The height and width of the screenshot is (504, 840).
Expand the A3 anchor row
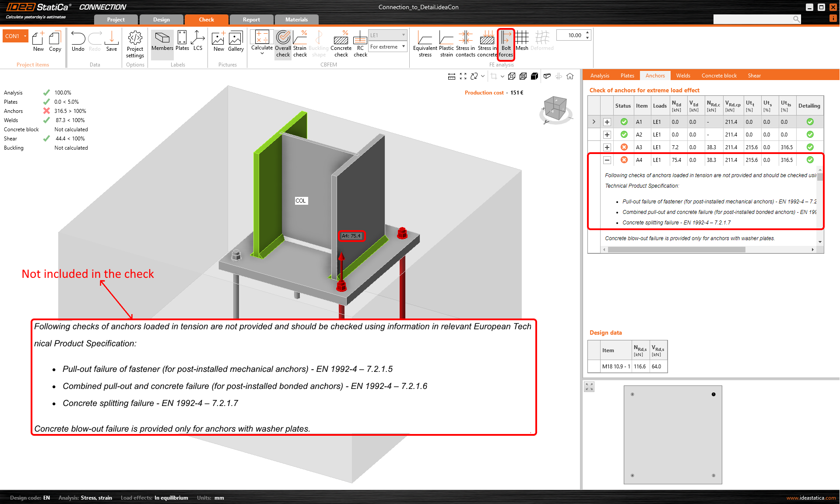607,147
